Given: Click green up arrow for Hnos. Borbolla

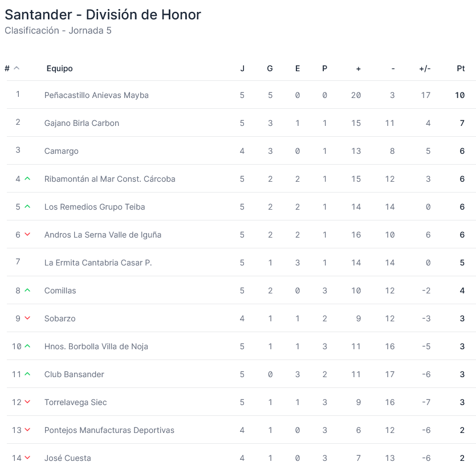Looking at the screenshot, I should click(x=27, y=346).
